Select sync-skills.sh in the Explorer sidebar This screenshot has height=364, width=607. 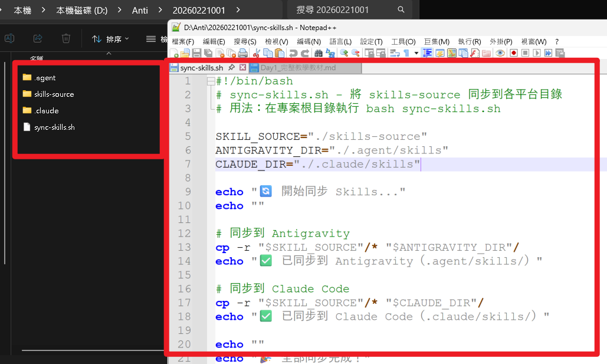point(54,127)
